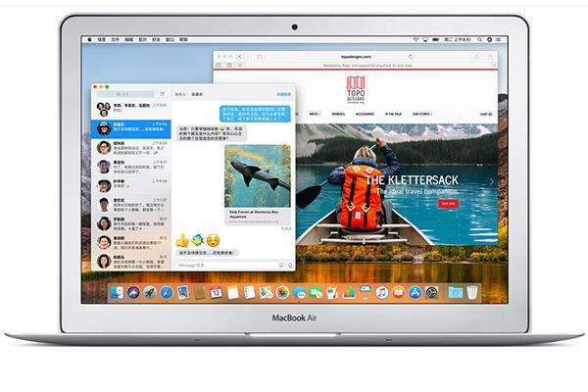Viewport: 588px width, 392px height.
Task: Click WOMEN'S link in site navigation
Action: click(338, 114)
